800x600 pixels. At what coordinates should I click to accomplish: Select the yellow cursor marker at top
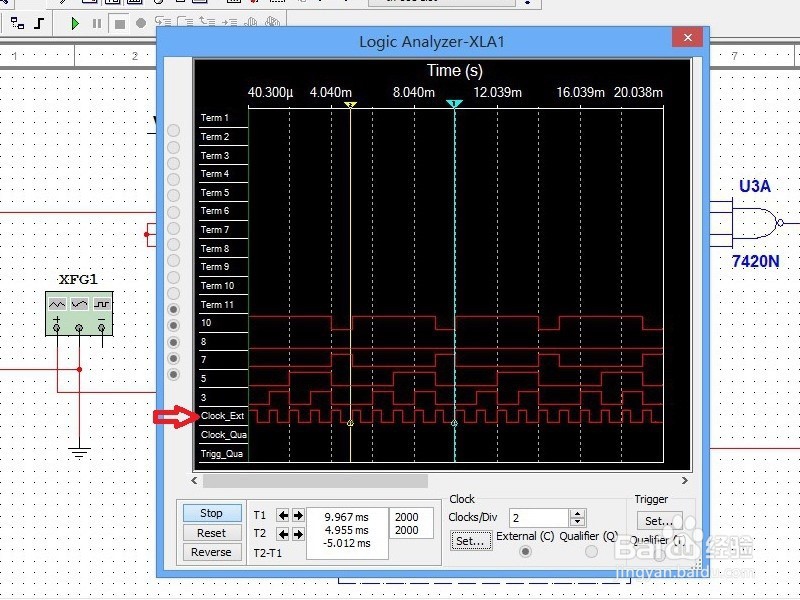(x=350, y=104)
